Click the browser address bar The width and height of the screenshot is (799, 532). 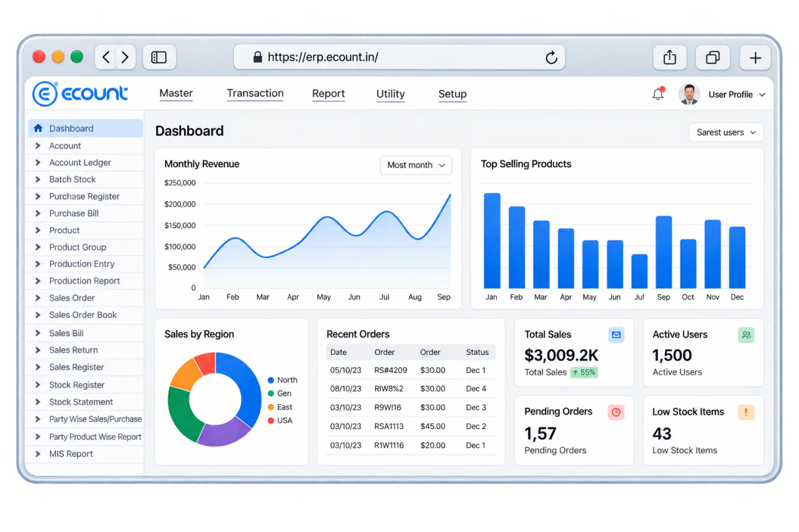[x=399, y=57]
